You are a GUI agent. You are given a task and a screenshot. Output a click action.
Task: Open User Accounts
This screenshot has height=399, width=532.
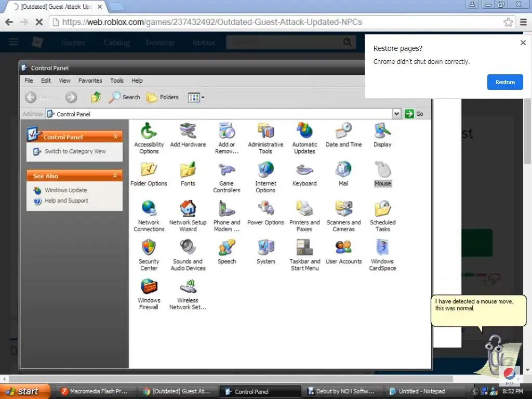tap(343, 252)
